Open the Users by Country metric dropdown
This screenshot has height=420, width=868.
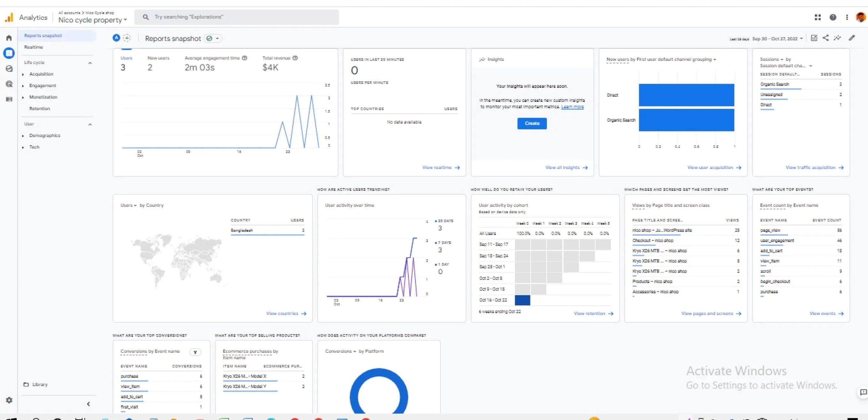click(x=129, y=205)
